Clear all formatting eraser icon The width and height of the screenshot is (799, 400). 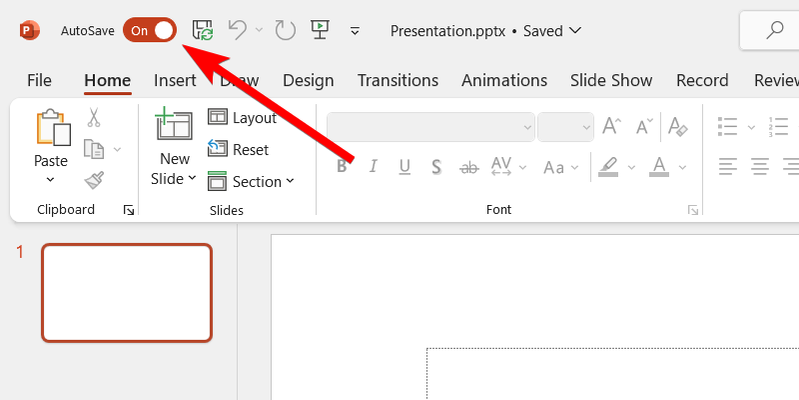(678, 126)
